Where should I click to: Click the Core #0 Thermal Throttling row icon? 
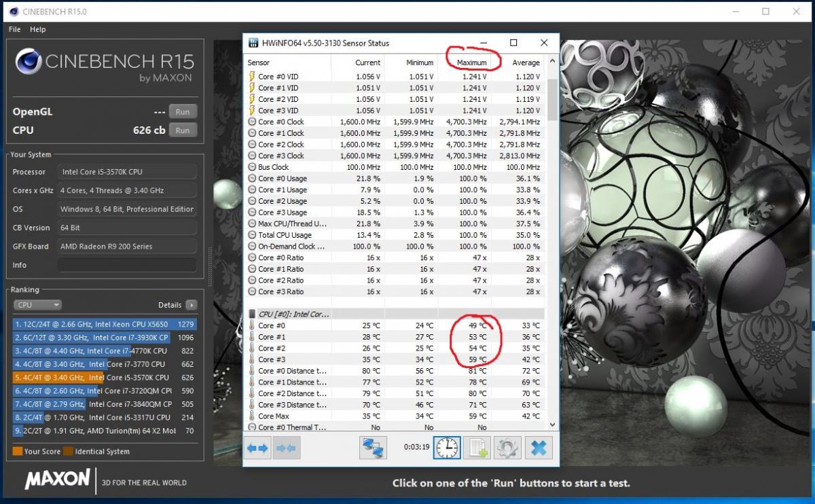pyautogui.click(x=252, y=427)
